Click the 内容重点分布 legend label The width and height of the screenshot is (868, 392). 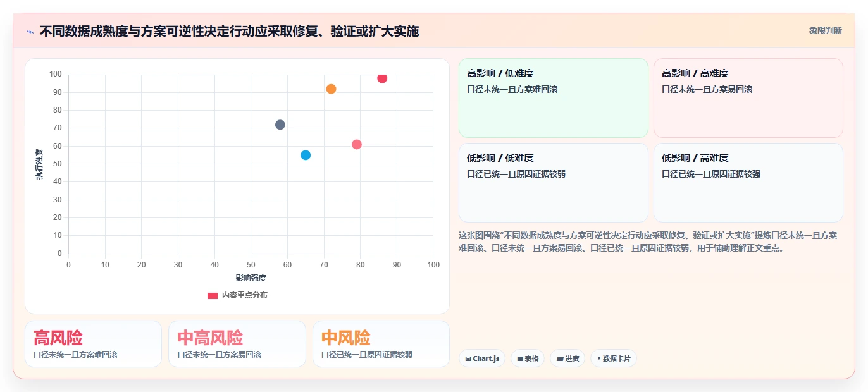coord(244,295)
